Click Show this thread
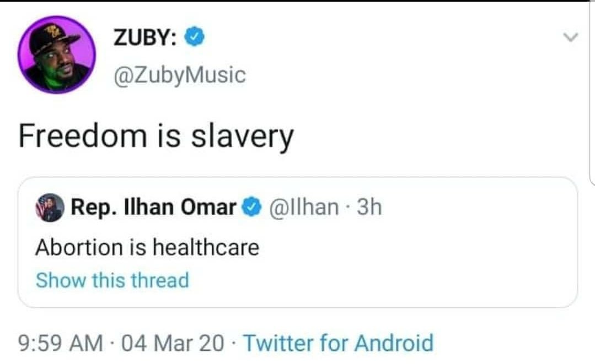 click(112, 281)
